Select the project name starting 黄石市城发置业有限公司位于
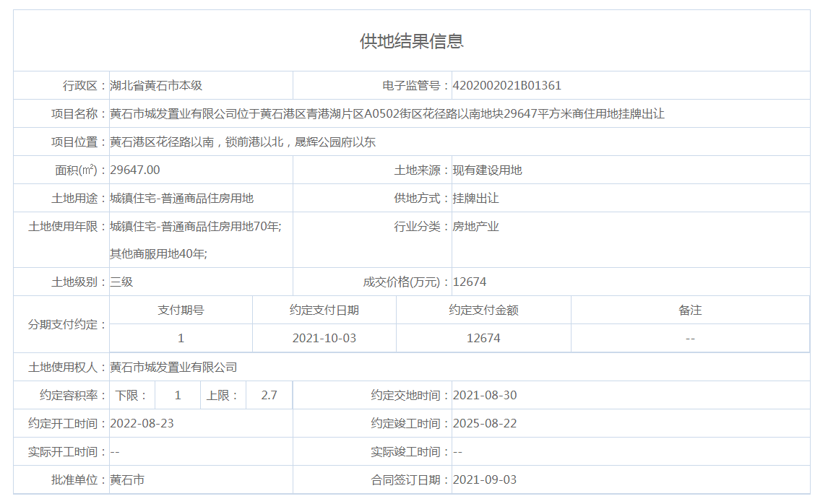 coord(387,114)
